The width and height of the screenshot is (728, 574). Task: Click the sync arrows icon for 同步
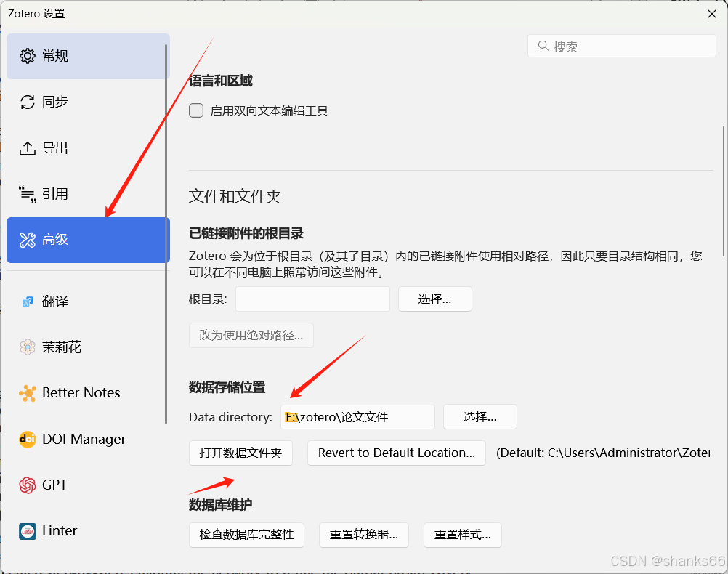point(28,102)
